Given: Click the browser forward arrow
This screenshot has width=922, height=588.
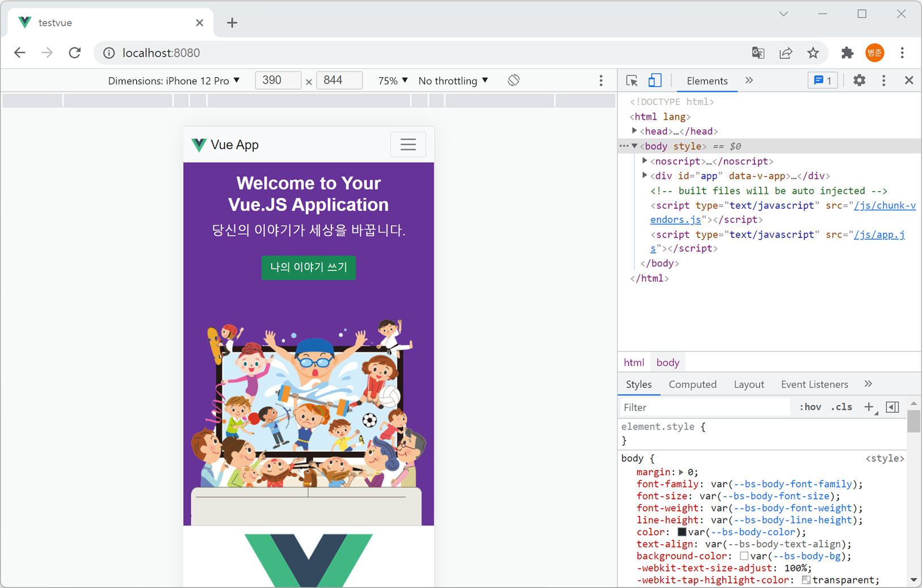Looking at the screenshot, I should point(47,53).
